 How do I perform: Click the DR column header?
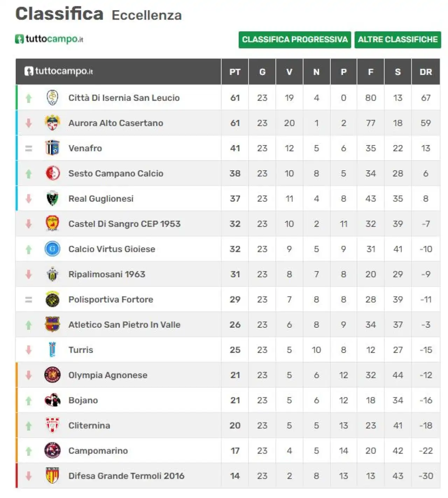[x=426, y=72]
